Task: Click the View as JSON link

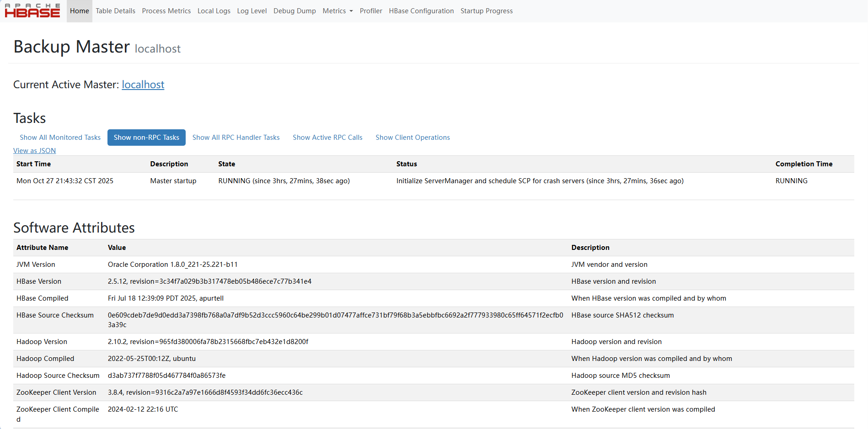Action: click(34, 151)
